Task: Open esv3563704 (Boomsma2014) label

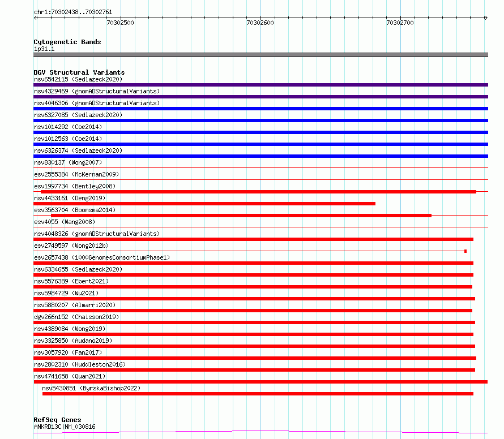Action: [75, 210]
